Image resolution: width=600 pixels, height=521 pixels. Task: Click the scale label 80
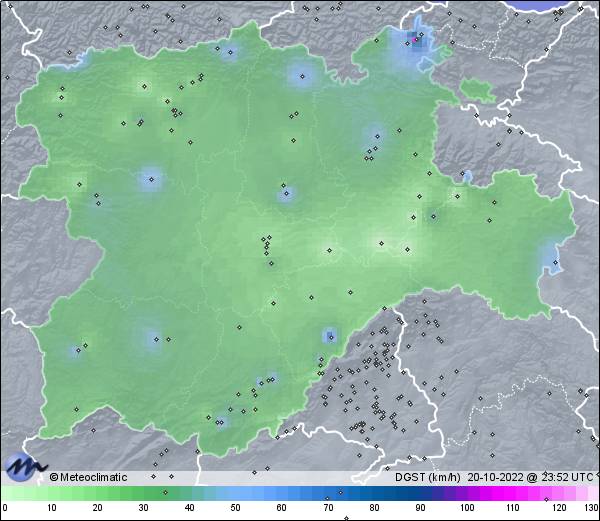coord(374,508)
